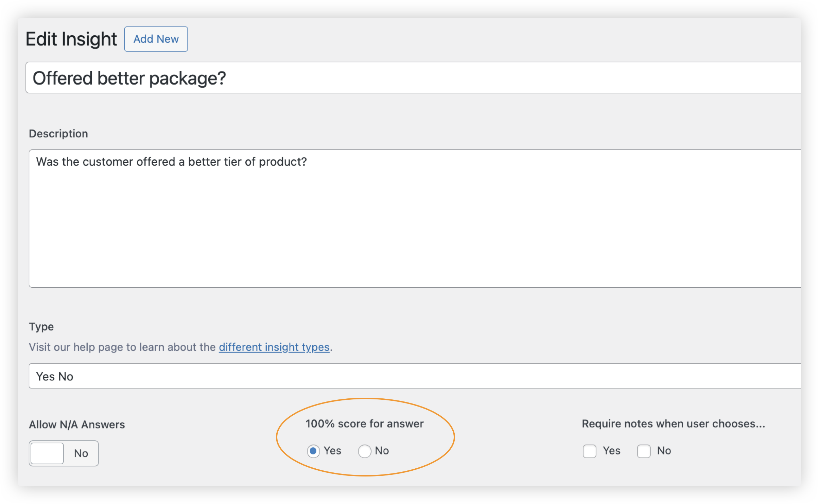The image size is (819, 504).
Task: Click the Type section label
Action: (x=41, y=327)
